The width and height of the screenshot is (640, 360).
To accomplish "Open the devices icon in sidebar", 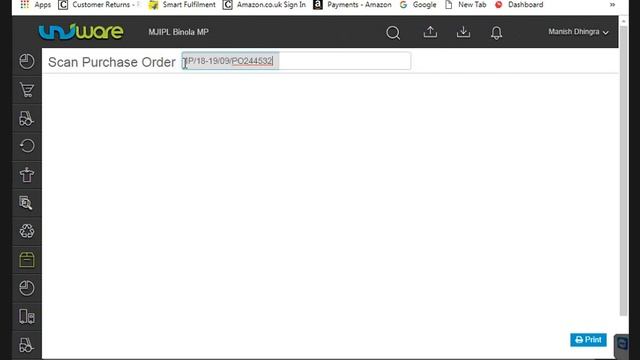I will 27,316.
